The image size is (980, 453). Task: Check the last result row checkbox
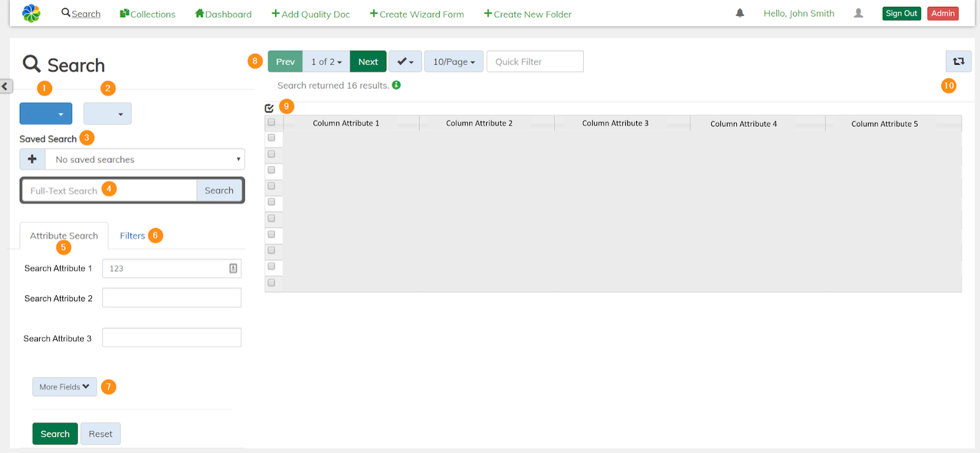(271, 283)
